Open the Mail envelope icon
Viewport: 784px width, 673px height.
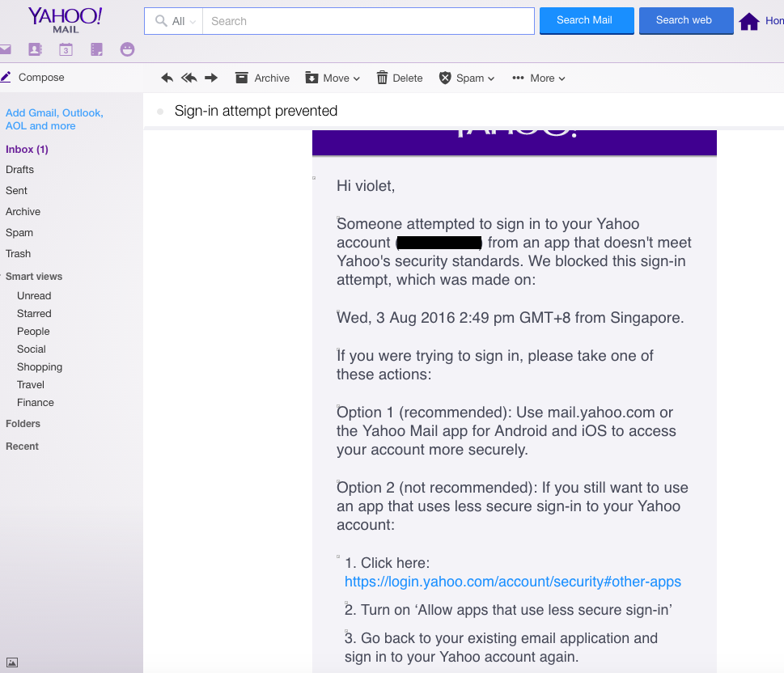coord(5,49)
